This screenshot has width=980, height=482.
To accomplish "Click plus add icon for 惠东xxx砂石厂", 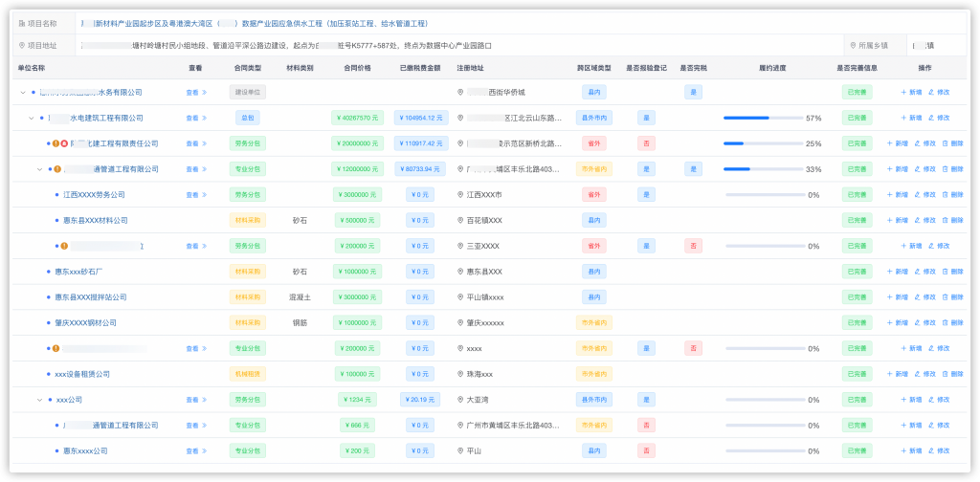I will tap(903, 272).
